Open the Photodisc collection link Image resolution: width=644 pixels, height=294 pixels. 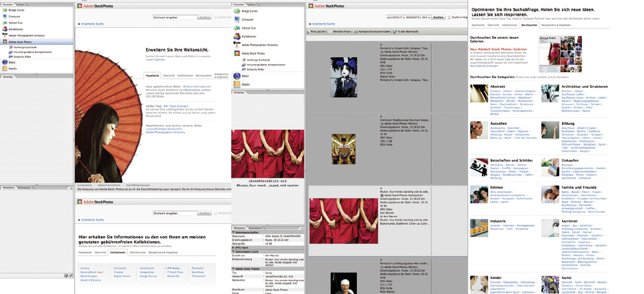point(197,268)
